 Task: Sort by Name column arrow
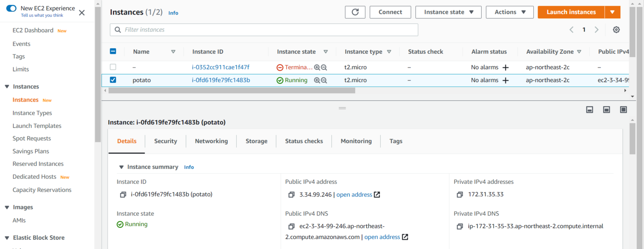coord(173,52)
